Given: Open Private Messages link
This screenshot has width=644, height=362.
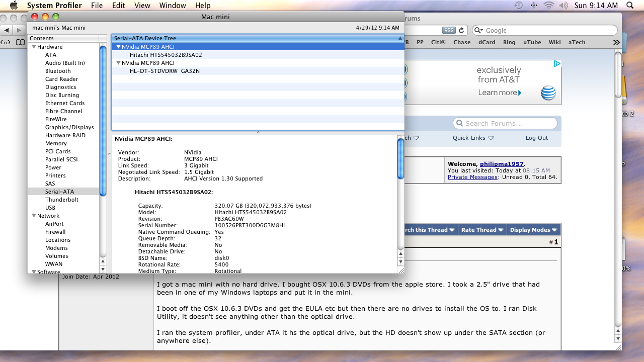Looking at the screenshot, I should coord(472,177).
